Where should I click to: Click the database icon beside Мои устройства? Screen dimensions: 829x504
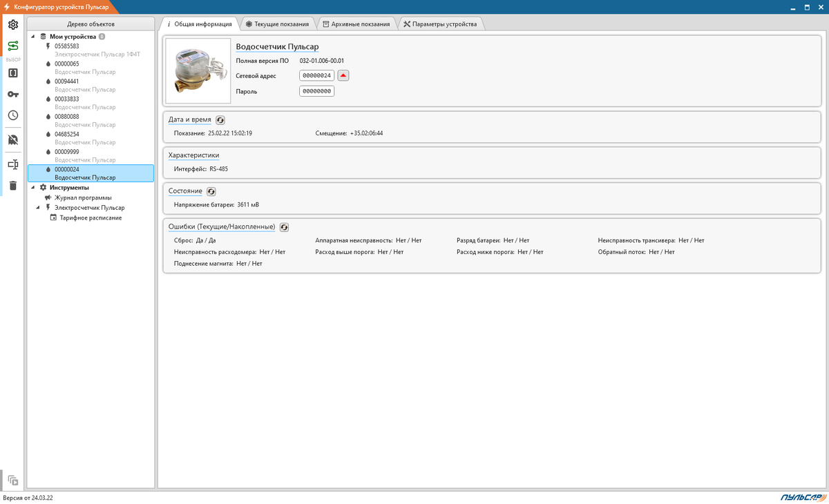[44, 37]
